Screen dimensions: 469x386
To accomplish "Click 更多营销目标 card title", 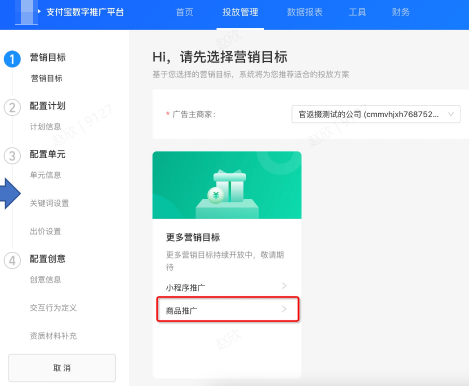I will pyautogui.click(x=193, y=237).
